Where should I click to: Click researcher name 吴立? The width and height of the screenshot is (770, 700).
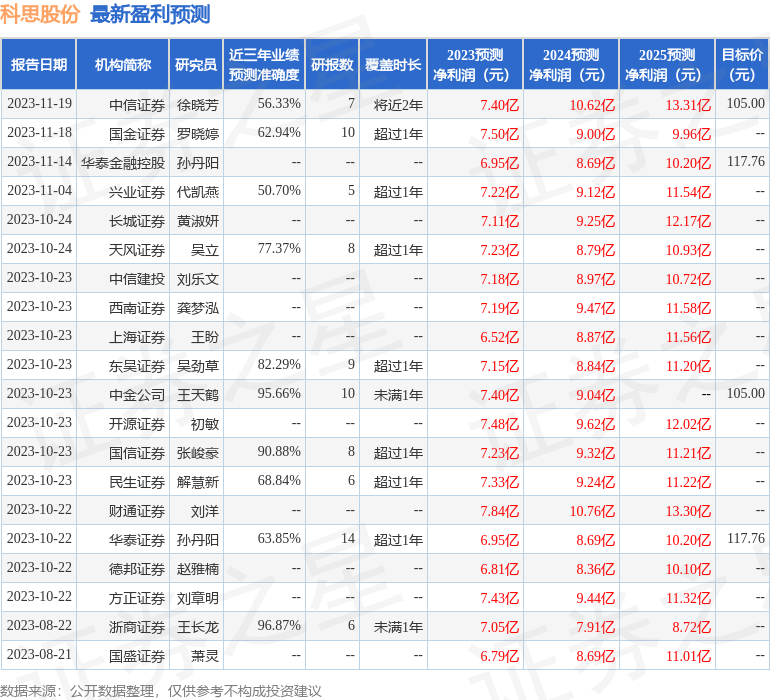click(205, 250)
